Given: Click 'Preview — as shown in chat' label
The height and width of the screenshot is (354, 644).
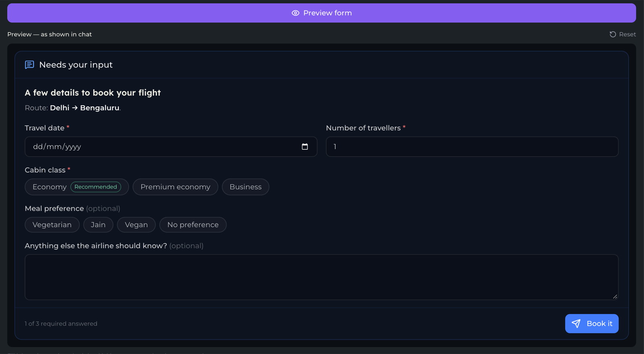Looking at the screenshot, I should (50, 34).
